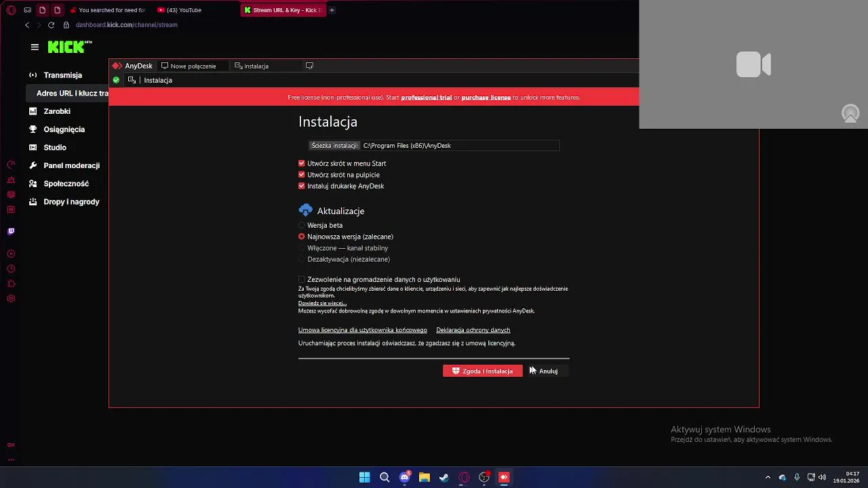The image size is (868, 488).
Task: Select the Wersja beta radio option
Action: [x=302, y=225]
